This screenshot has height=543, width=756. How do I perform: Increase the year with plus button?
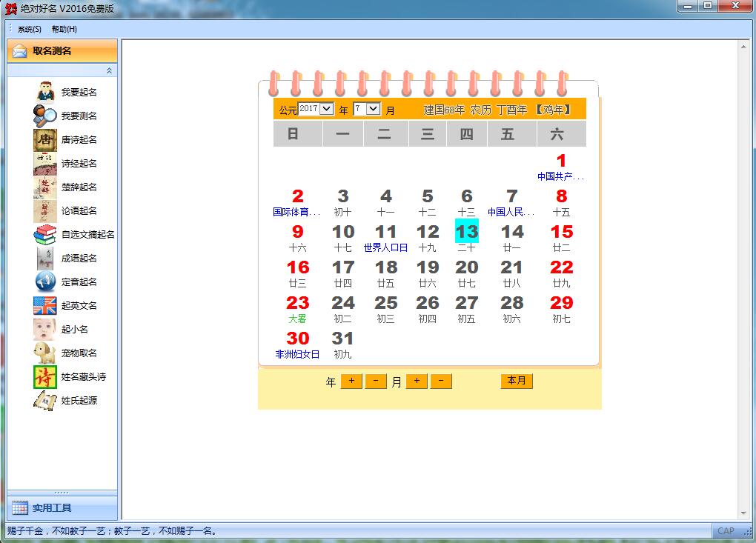coord(351,381)
